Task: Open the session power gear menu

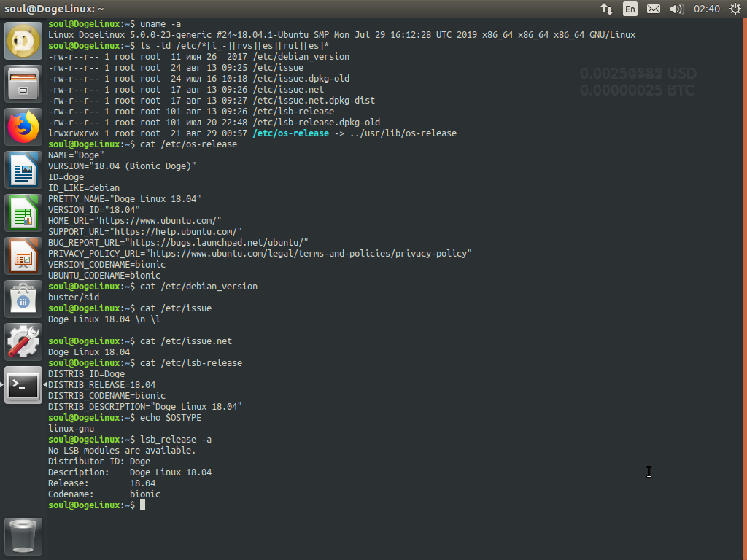Action: coord(735,9)
